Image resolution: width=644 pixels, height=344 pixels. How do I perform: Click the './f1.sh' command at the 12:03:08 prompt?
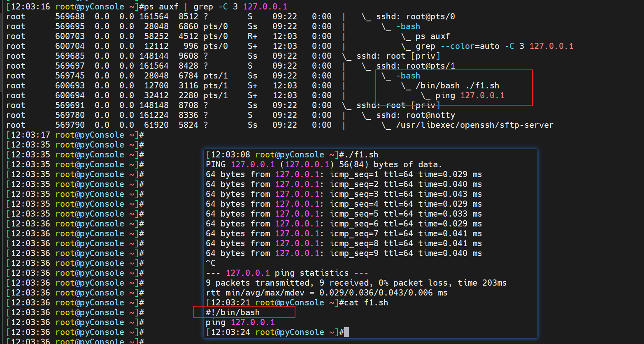click(361, 155)
